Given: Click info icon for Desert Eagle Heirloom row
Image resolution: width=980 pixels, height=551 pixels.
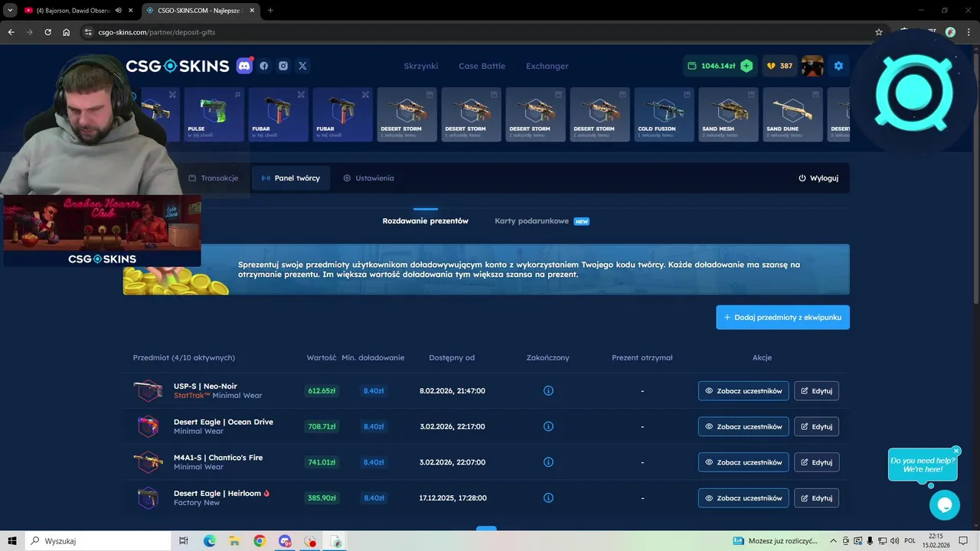Looking at the screenshot, I should click(x=548, y=498).
